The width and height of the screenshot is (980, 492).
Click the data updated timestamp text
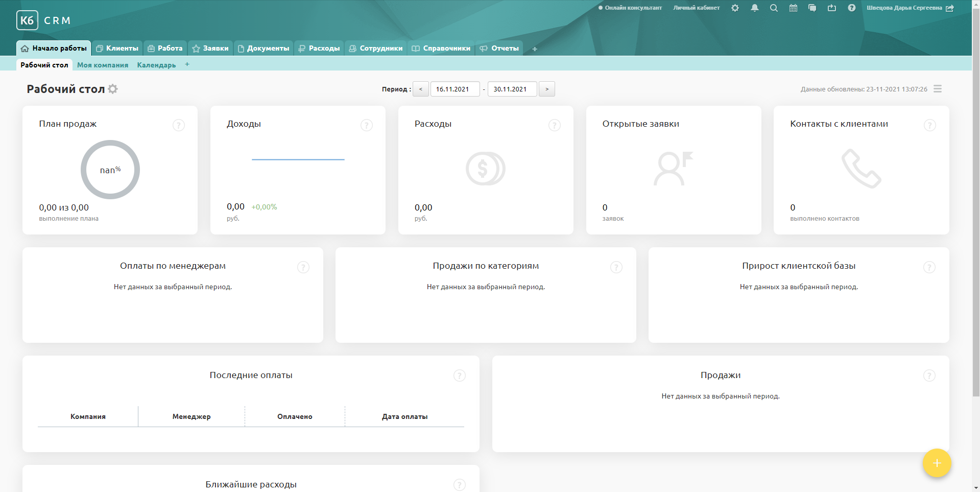864,89
